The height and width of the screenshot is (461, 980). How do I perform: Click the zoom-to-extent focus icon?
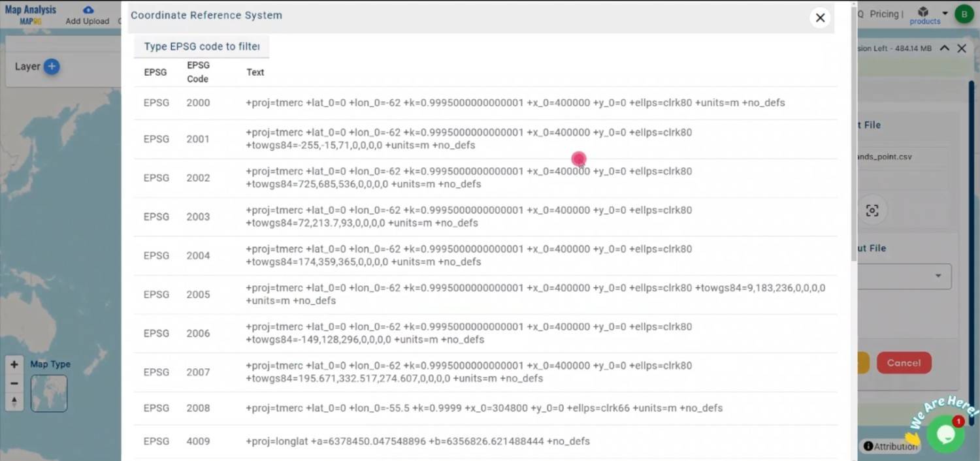(872, 210)
